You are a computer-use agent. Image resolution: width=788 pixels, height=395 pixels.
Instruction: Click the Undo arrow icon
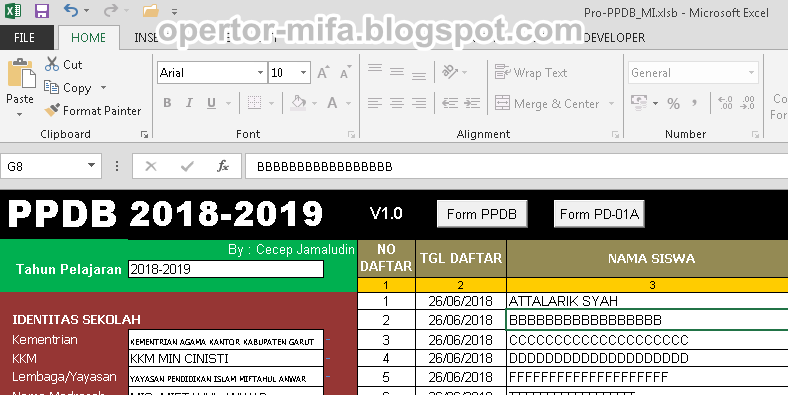tap(71, 10)
